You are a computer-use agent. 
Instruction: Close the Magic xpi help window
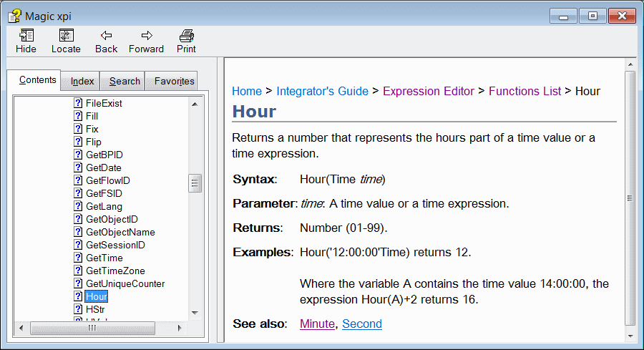click(x=623, y=16)
